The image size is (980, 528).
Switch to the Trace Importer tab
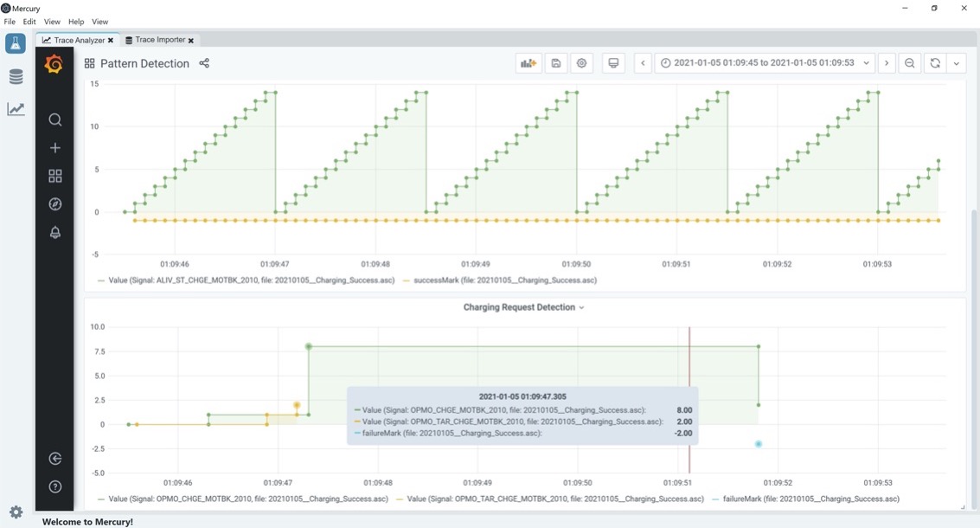click(x=160, y=40)
